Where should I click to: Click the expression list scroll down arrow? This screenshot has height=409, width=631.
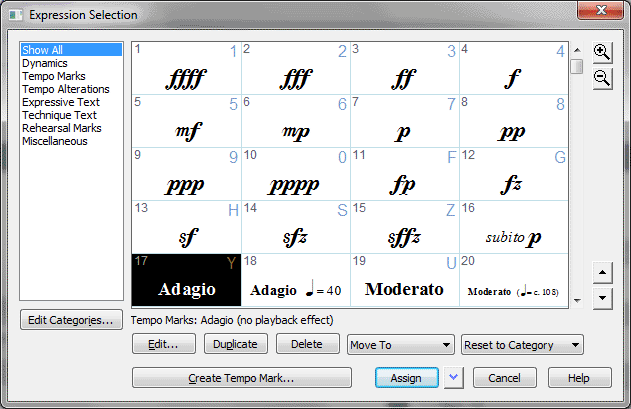point(577,300)
